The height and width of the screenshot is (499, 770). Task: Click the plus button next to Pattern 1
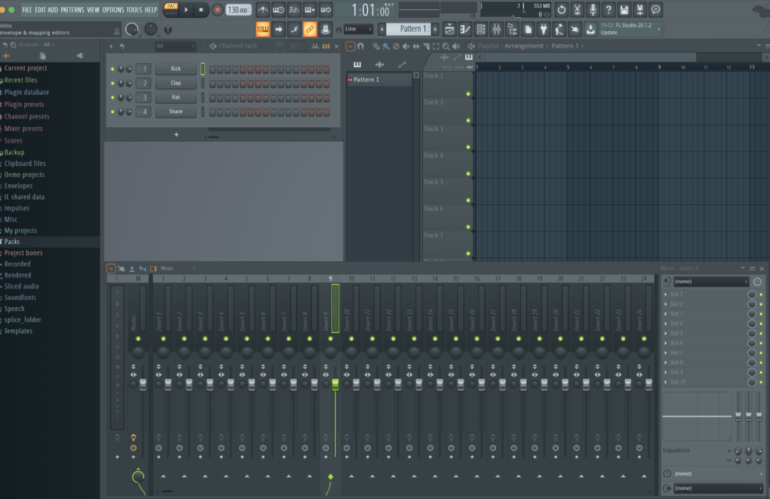coord(435,29)
